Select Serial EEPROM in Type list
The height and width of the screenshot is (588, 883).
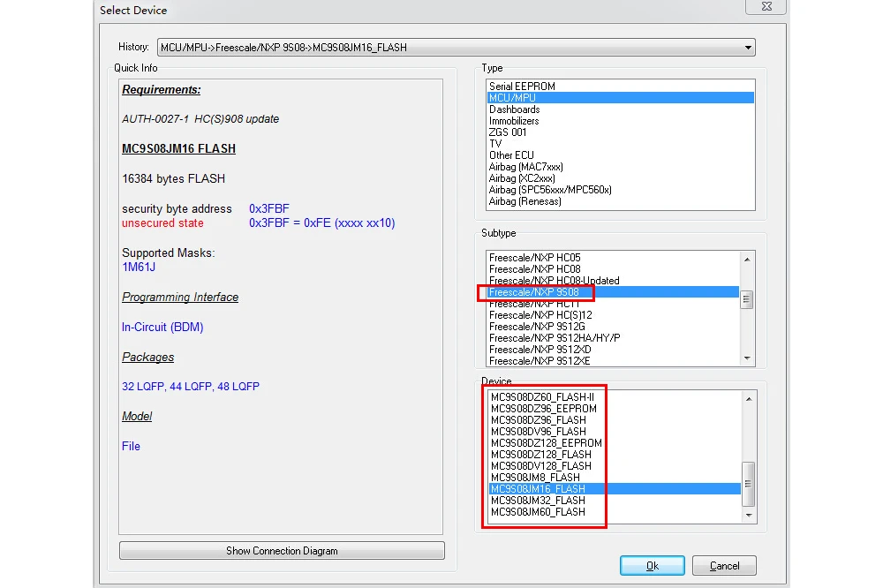point(620,87)
